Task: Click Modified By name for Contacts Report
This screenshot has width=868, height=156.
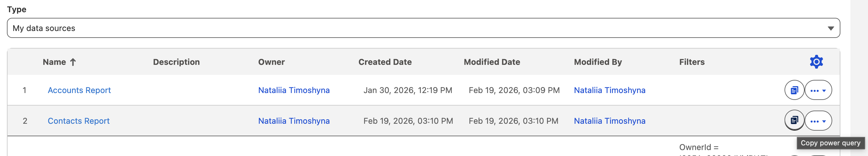Action: coord(609,121)
